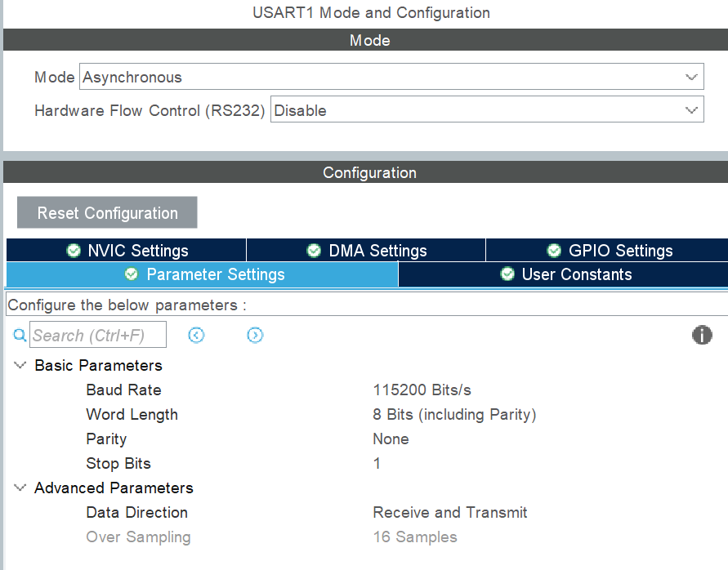Screen dimensions: 728x570
Task: Select the Parity parameter row
Action: 106,439
